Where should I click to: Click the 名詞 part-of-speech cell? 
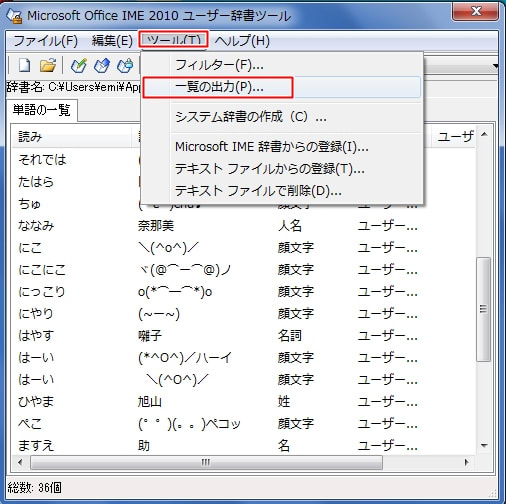pos(290,336)
